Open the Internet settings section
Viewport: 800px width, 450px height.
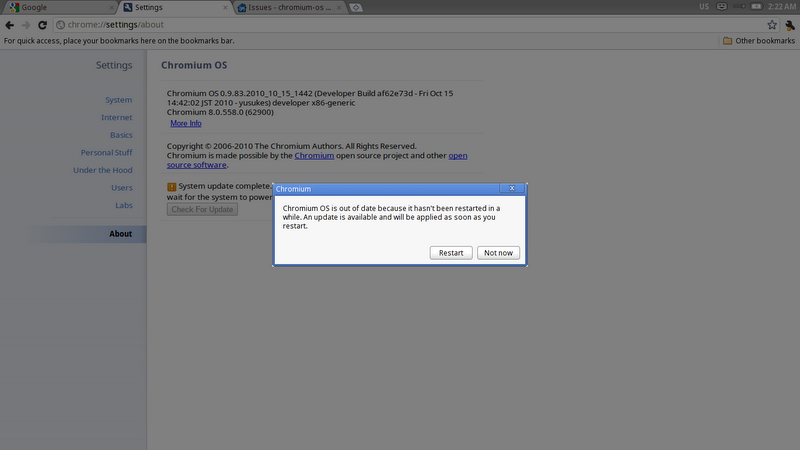click(x=116, y=117)
